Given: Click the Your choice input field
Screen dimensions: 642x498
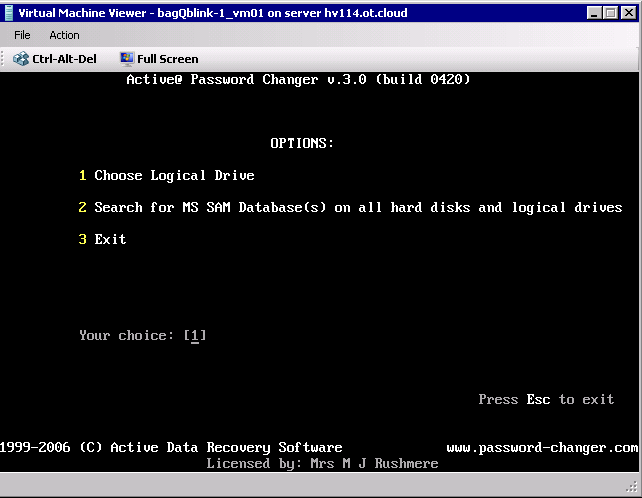Looking at the screenshot, I should pos(196,335).
